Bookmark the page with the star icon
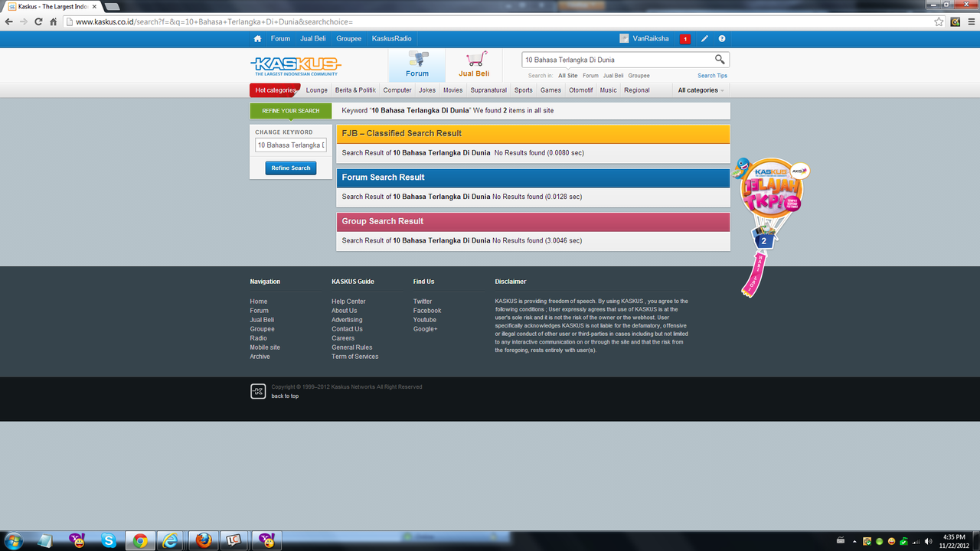Image resolution: width=980 pixels, height=551 pixels. tap(939, 21)
